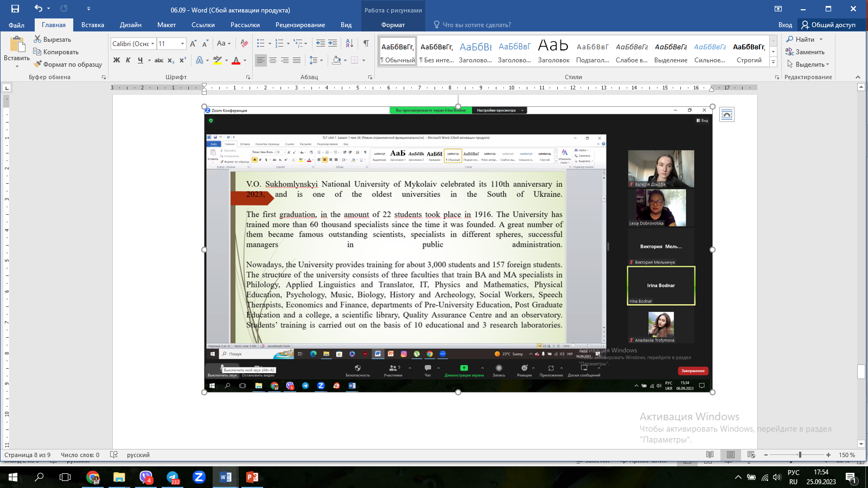Open the Файл (File) tab
The image size is (868, 488).
click(x=16, y=25)
